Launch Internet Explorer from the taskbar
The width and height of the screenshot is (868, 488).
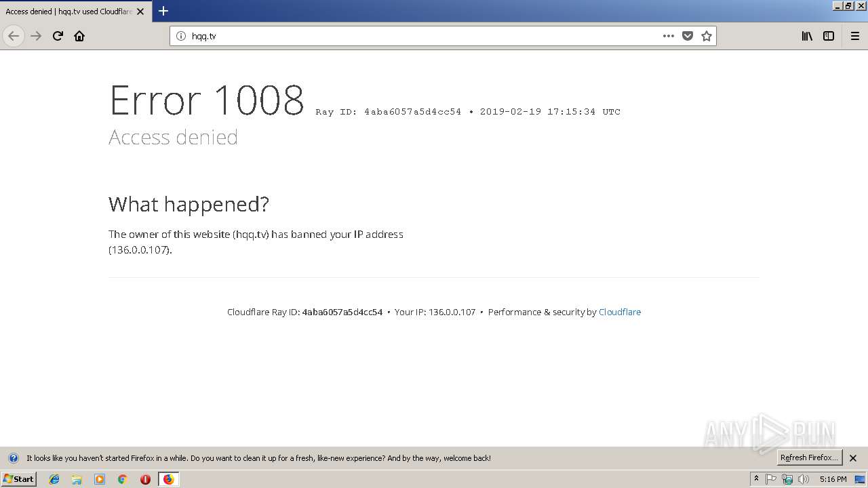click(x=54, y=479)
